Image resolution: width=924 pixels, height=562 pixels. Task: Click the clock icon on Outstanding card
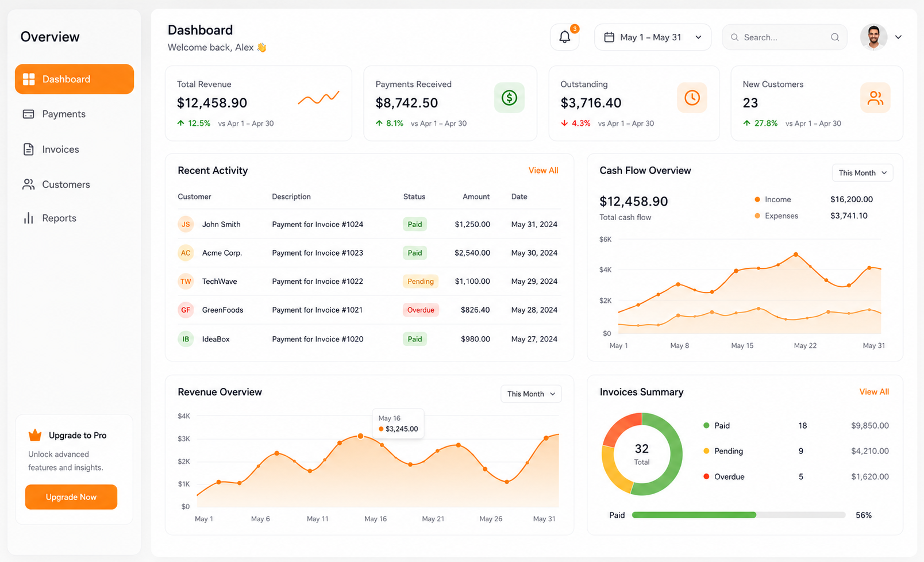pos(692,98)
